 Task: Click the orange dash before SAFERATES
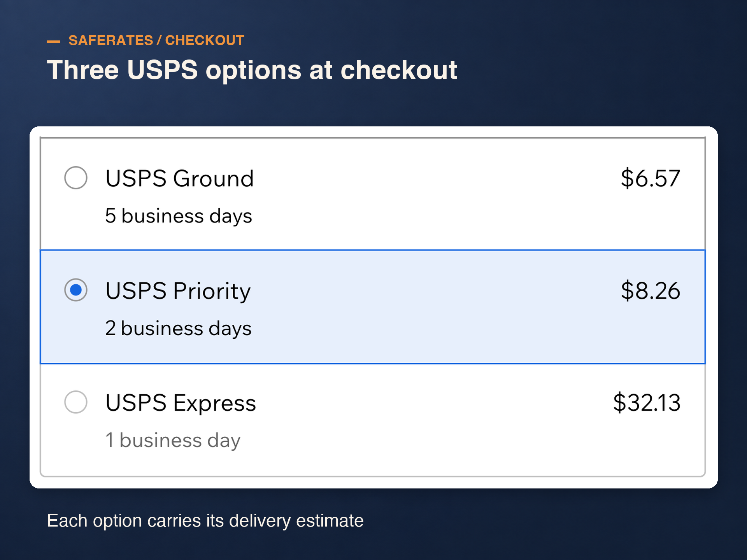tap(53, 42)
